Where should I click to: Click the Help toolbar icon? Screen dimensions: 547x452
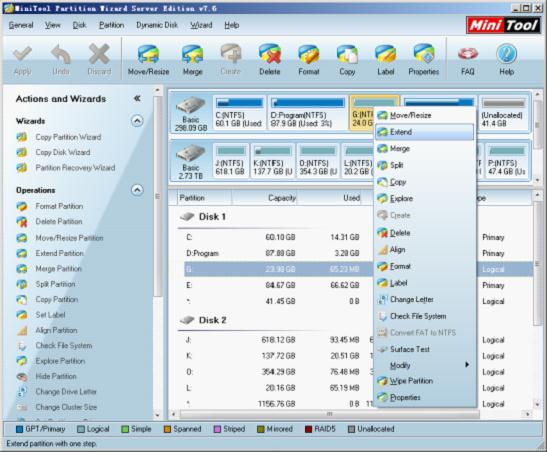click(507, 59)
